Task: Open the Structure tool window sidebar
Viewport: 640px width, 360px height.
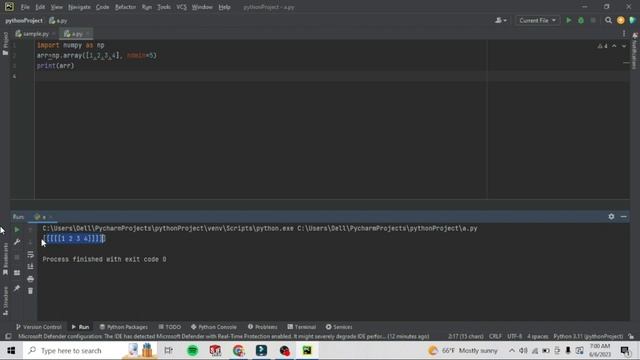Action: click(x=5, y=301)
